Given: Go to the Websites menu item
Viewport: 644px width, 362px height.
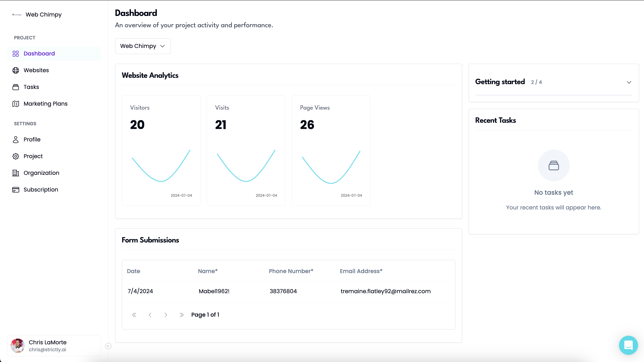Looking at the screenshot, I should point(36,70).
